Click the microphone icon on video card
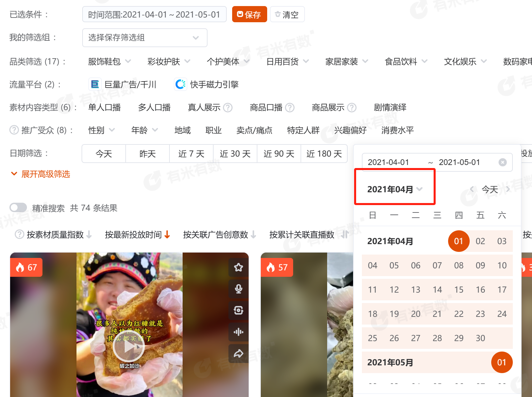This screenshot has height=397, width=532. pos(239,289)
